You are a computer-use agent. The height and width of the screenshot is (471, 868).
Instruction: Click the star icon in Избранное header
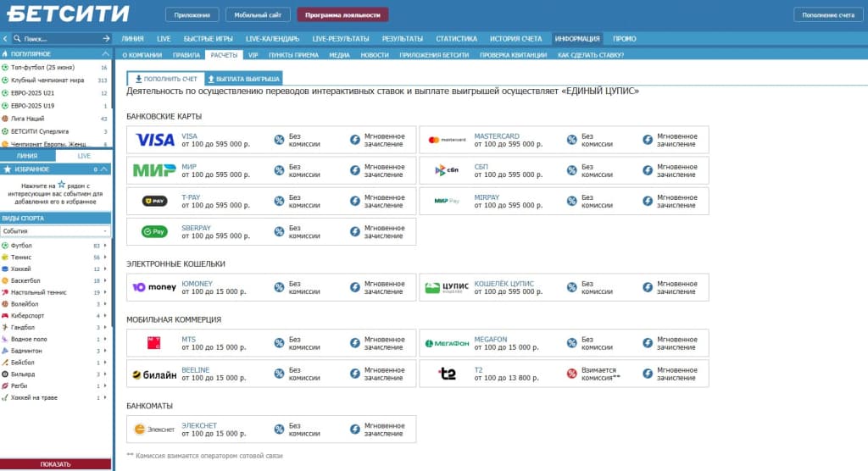click(x=7, y=169)
